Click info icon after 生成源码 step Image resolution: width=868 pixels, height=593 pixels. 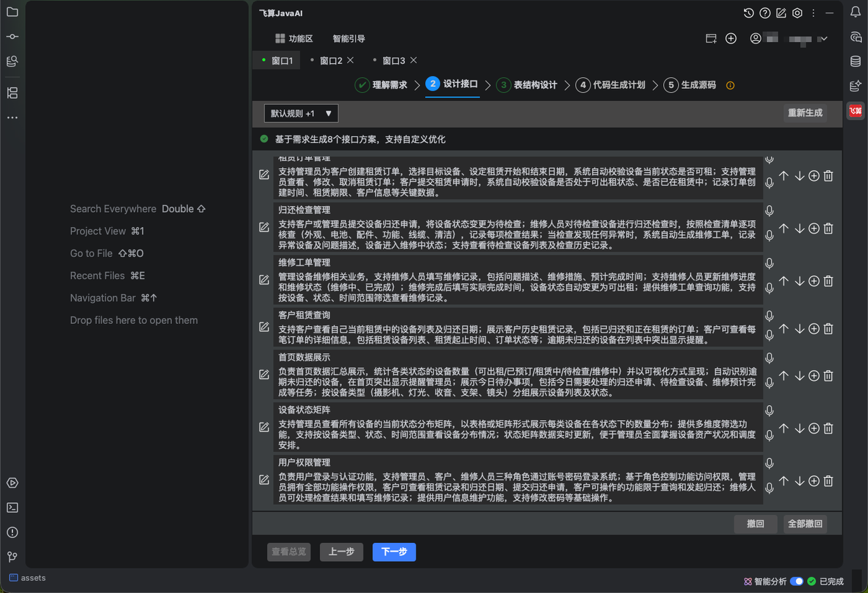pos(730,85)
